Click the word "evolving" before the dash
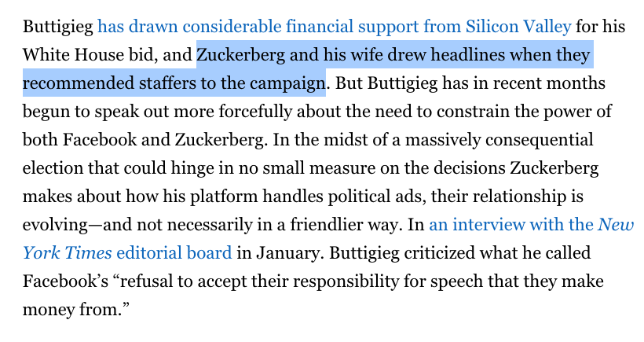Viewport: 644px width, 342px height. (55, 225)
